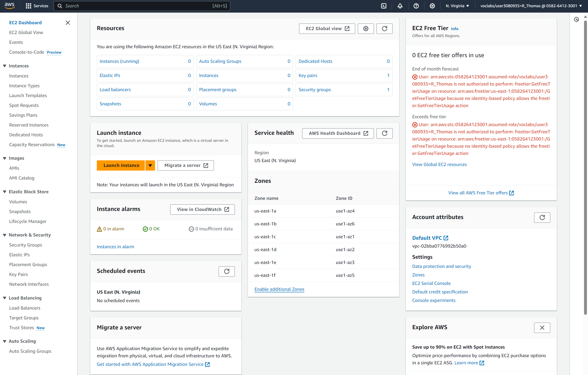This screenshot has height=375, width=588.
Task: Click the search magnifier icon
Action: 60,6
